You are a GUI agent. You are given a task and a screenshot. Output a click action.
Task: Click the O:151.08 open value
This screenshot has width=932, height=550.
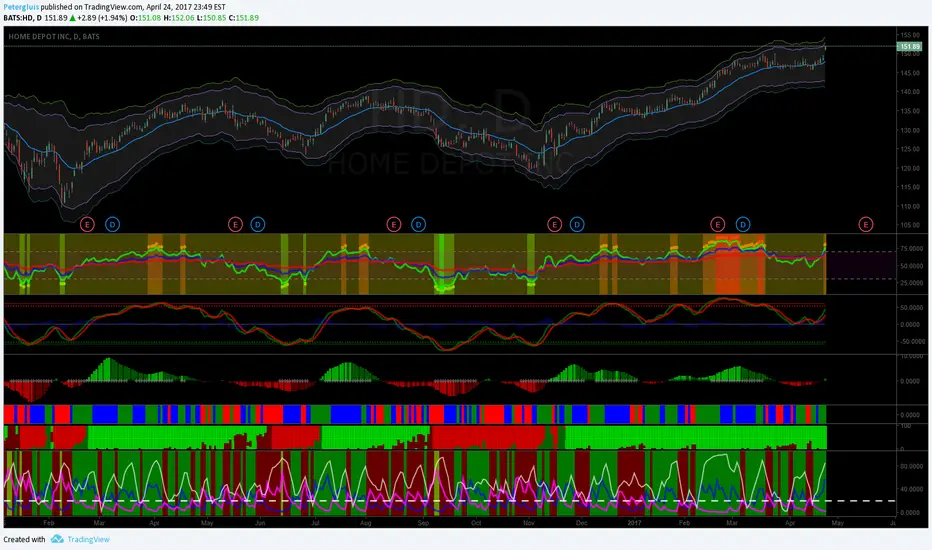coord(146,18)
